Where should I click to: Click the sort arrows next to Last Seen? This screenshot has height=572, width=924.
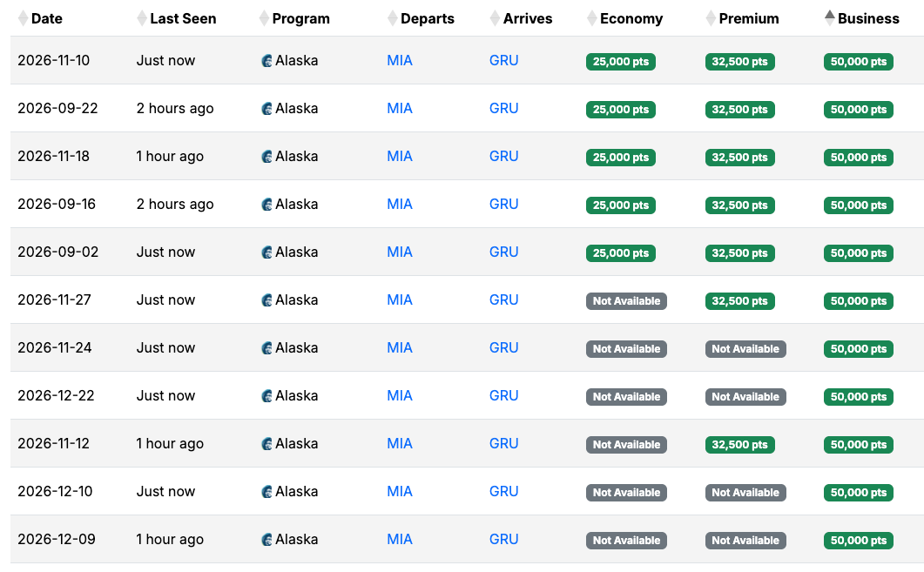click(x=142, y=18)
